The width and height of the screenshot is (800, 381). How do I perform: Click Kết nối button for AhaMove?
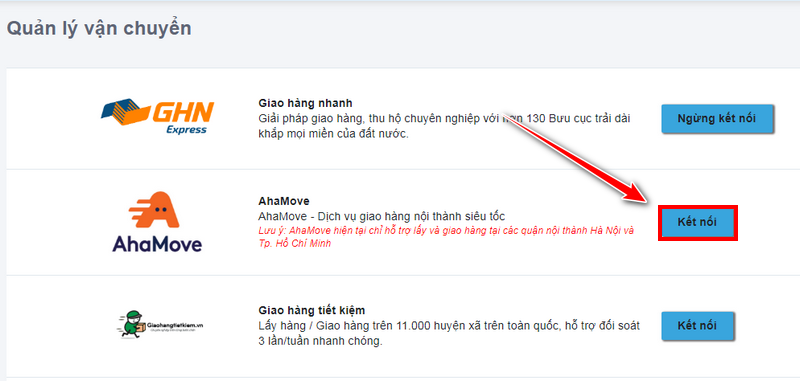[697, 223]
